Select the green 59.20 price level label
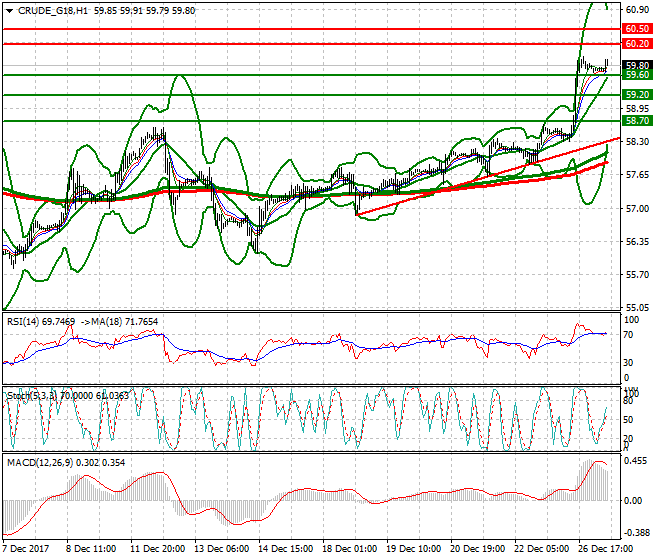Image resolution: width=660 pixels, height=560 pixels. [637, 94]
